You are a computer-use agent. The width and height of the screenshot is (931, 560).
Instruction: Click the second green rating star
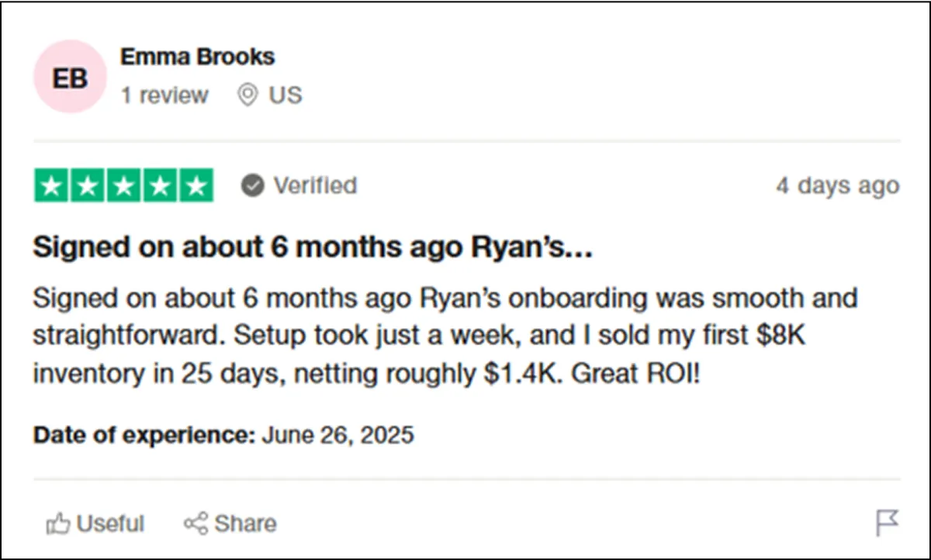coord(88,186)
